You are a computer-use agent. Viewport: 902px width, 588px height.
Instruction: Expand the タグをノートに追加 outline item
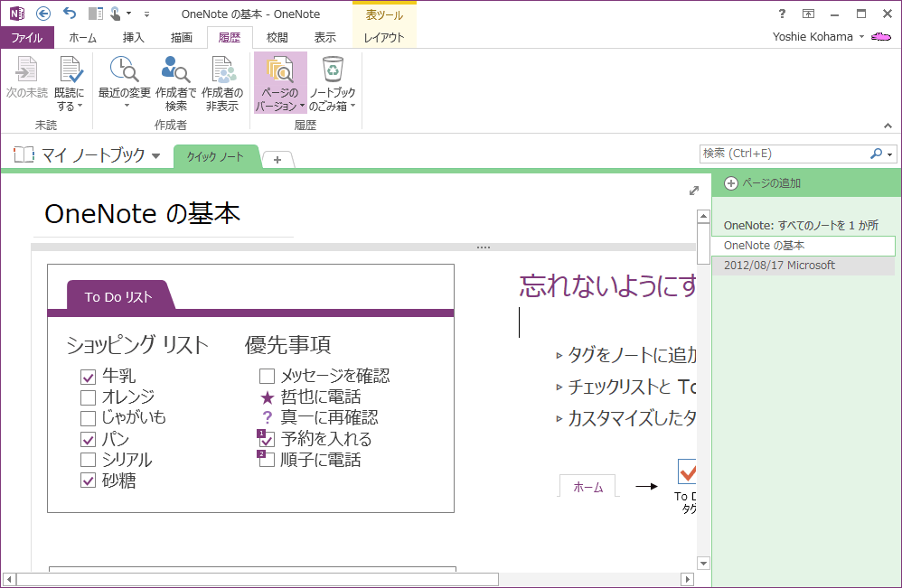[x=559, y=356]
